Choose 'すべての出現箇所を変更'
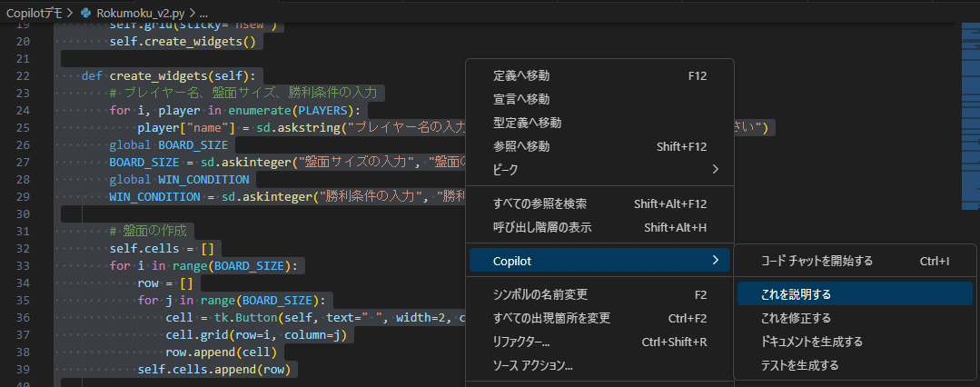 [552, 318]
